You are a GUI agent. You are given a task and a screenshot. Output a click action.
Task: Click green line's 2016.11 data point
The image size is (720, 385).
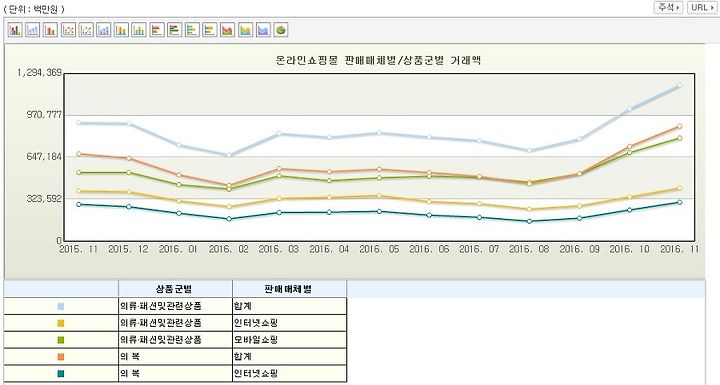pos(679,138)
